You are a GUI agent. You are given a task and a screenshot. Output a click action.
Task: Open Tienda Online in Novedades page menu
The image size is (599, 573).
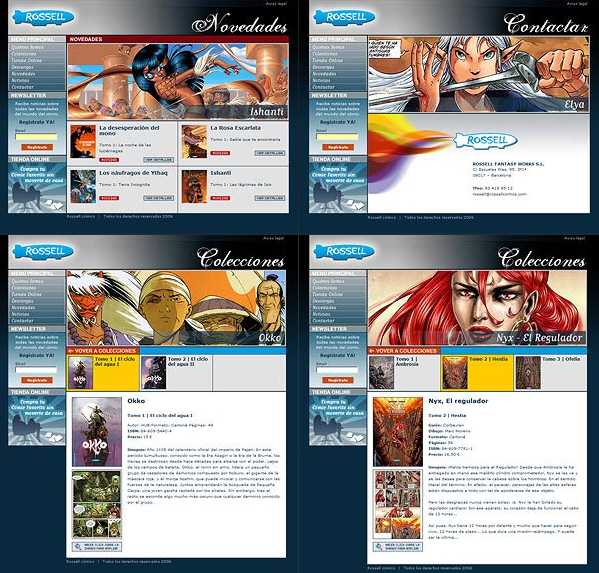[x=27, y=60]
